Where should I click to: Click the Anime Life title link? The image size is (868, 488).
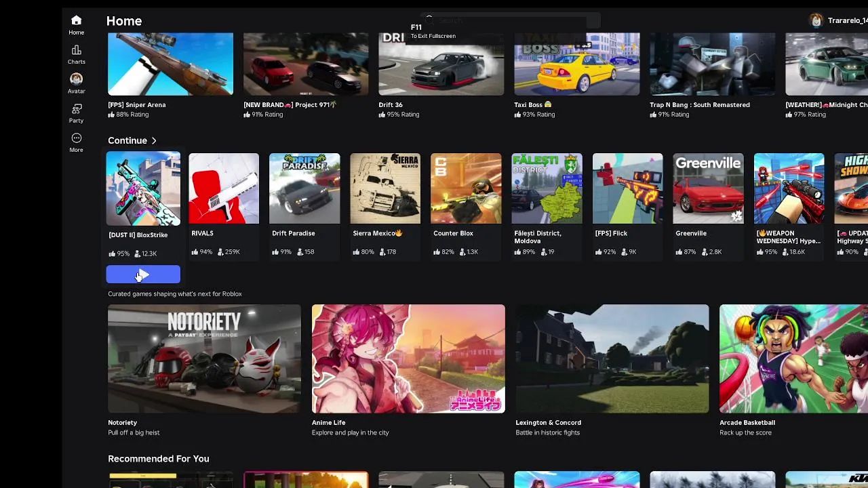pos(328,423)
